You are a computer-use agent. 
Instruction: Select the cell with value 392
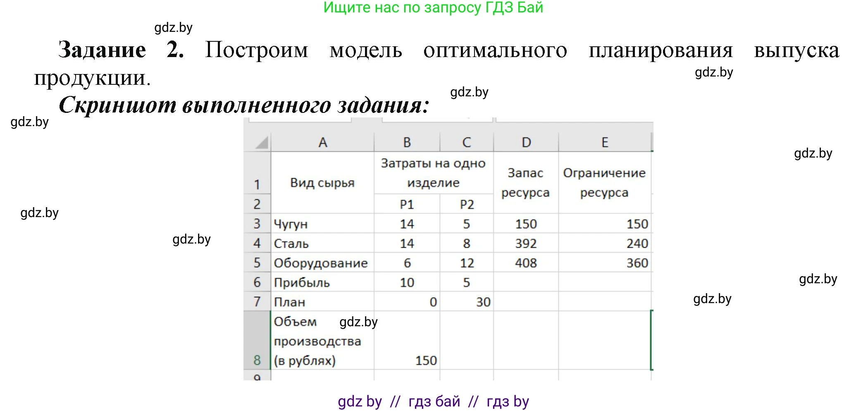pyautogui.click(x=526, y=243)
